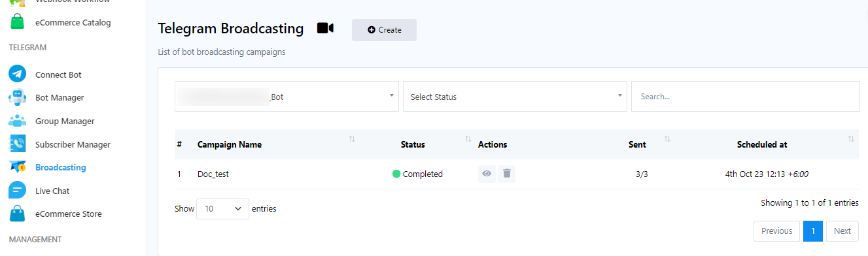
Task: Go to the Next page of entries
Action: (x=842, y=231)
